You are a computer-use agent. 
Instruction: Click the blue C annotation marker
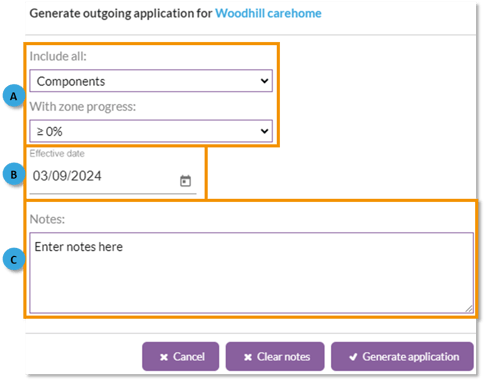point(13,260)
